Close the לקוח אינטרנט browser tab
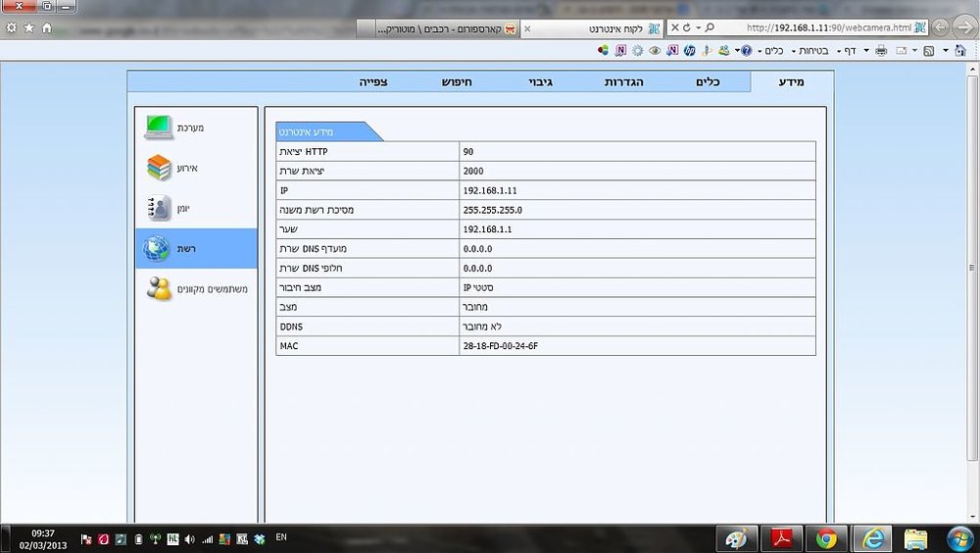 click(527, 28)
